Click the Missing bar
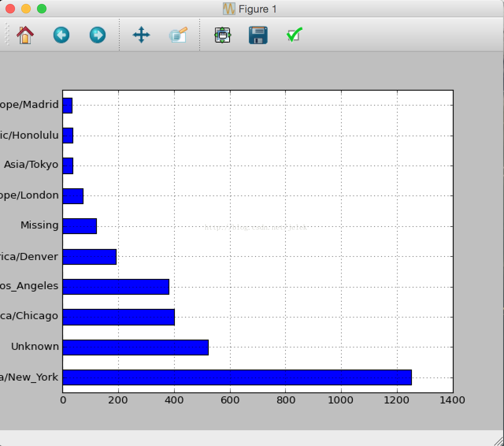The width and height of the screenshot is (504, 446). (x=80, y=226)
